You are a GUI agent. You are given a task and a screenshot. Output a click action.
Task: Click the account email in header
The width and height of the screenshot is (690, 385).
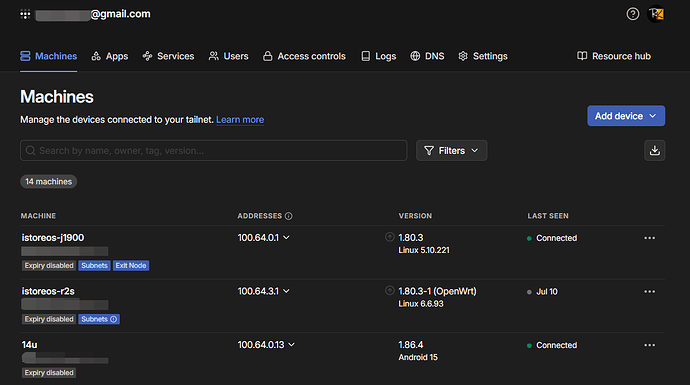93,14
